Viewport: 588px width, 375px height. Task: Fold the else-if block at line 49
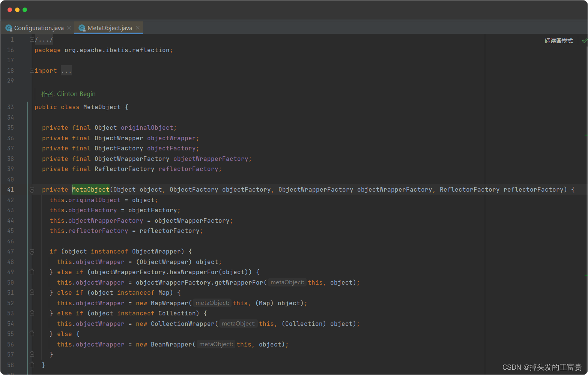pyautogui.click(x=32, y=272)
